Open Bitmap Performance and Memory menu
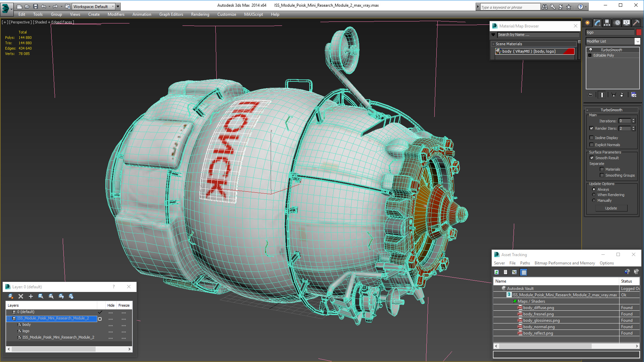This screenshot has height=362, width=644. [565, 263]
